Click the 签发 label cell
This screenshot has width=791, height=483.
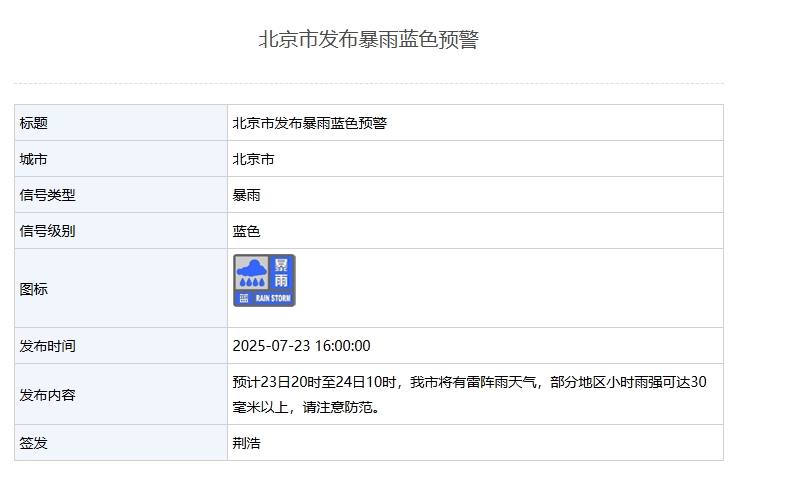click(121, 443)
